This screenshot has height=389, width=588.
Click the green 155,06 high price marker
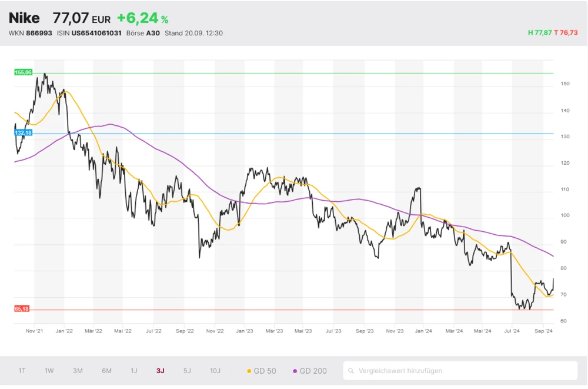[23, 72]
